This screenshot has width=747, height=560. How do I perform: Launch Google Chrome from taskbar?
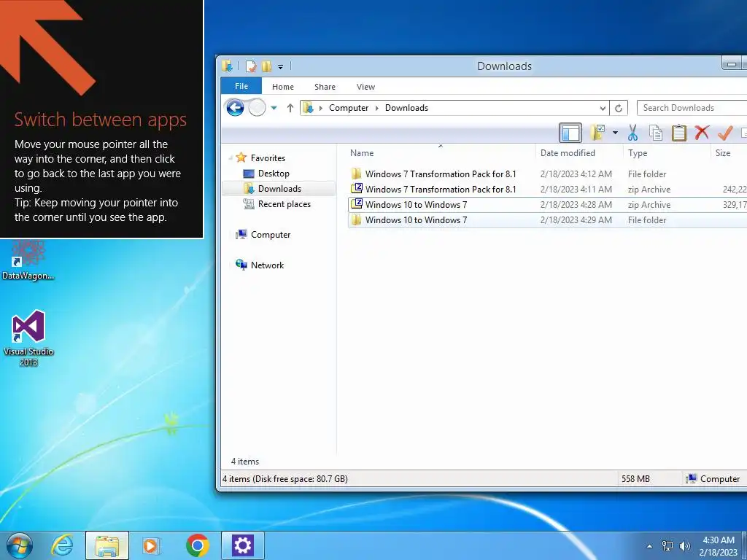pos(197,545)
